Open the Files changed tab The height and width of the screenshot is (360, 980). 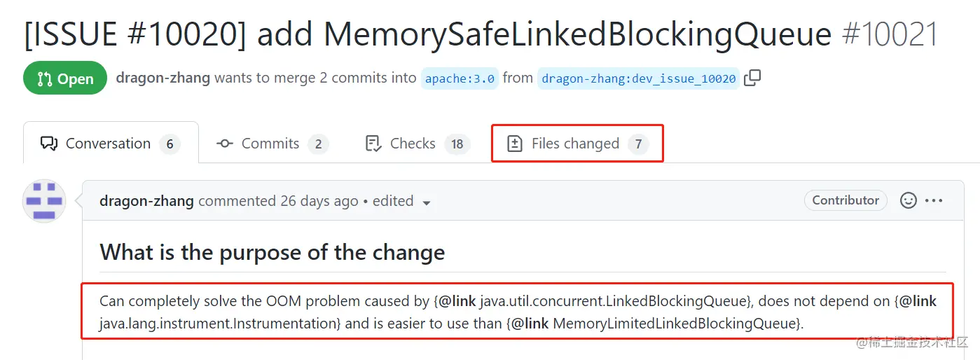coord(577,144)
